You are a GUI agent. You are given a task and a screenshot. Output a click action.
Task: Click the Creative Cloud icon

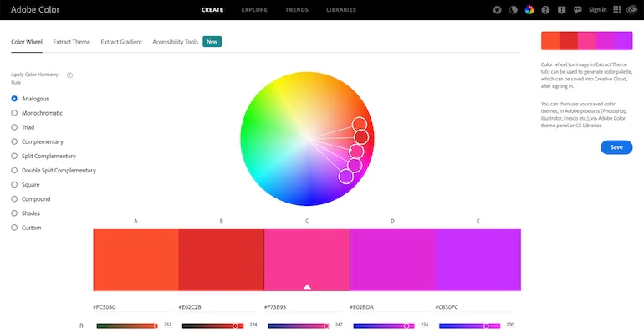click(632, 9)
